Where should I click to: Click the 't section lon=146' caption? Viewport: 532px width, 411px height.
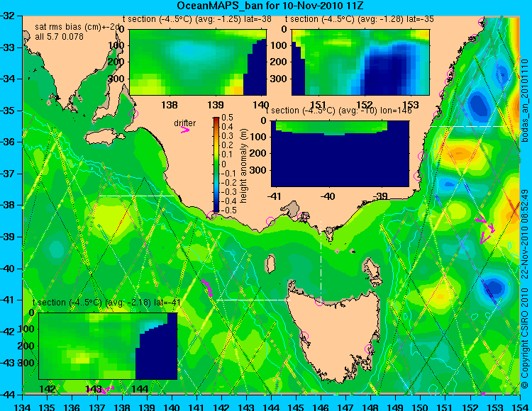pyautogui.click(x=339, y=111)
